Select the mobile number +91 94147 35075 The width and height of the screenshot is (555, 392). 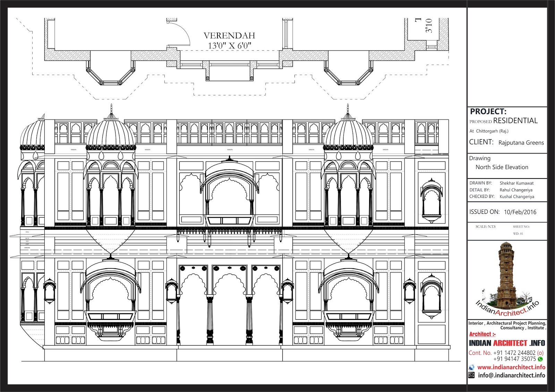pos(514,359)
